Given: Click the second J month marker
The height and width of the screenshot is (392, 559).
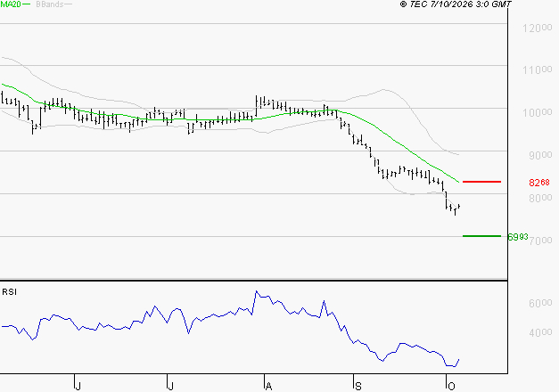Looking at the screenshot, I should [x=171, y=386].
